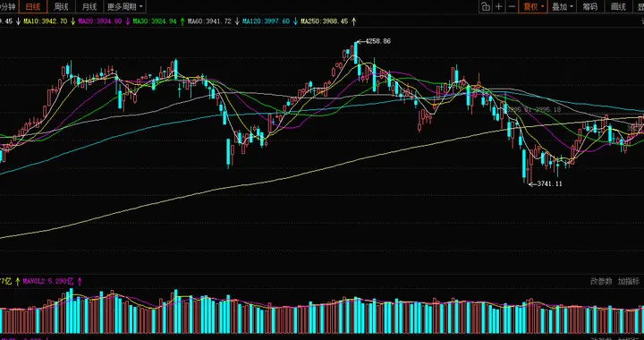The width and height of the screenshot is (644, 340).
Task: Click the 改参数 link in volume panel
Action: pyautogui.click(x=601, y=281)
